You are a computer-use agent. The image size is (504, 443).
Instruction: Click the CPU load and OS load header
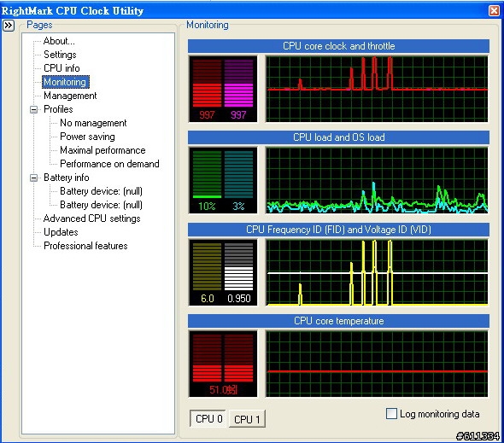coord(338,137)
